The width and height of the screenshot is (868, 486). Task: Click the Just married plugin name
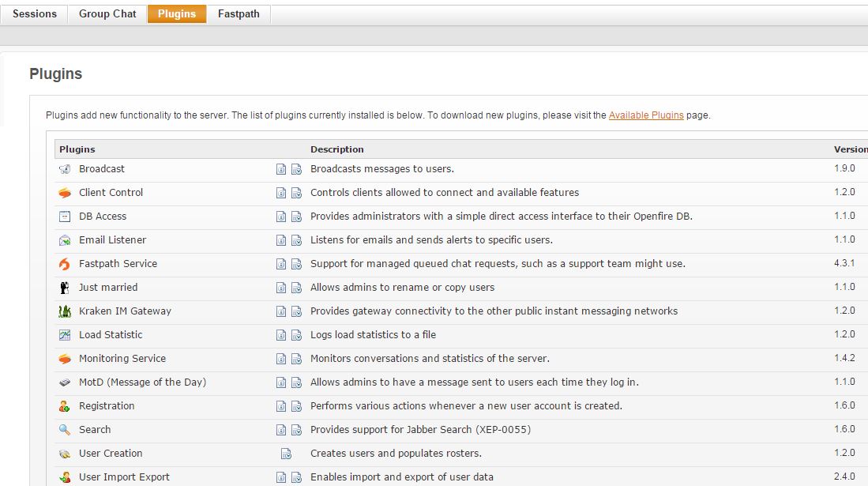[x=108, y=287]
